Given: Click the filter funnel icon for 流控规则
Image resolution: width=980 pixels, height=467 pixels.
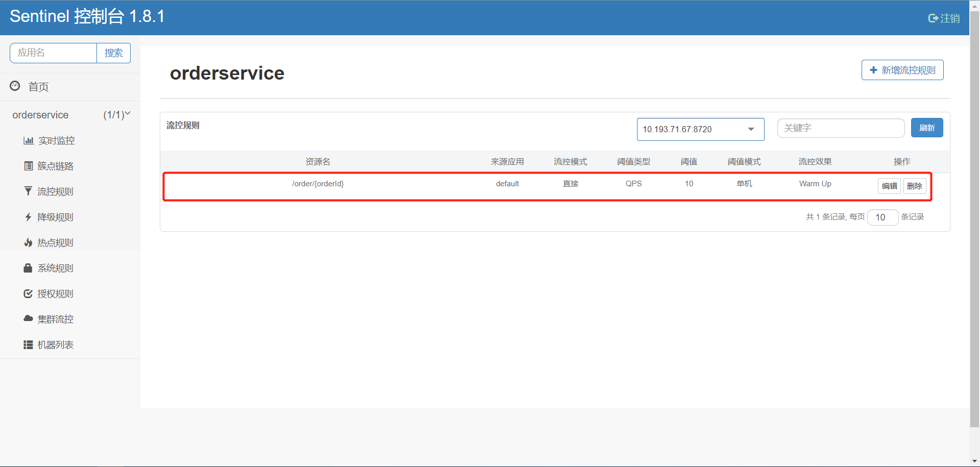Looking at the screenshot, I should (28, 191).
